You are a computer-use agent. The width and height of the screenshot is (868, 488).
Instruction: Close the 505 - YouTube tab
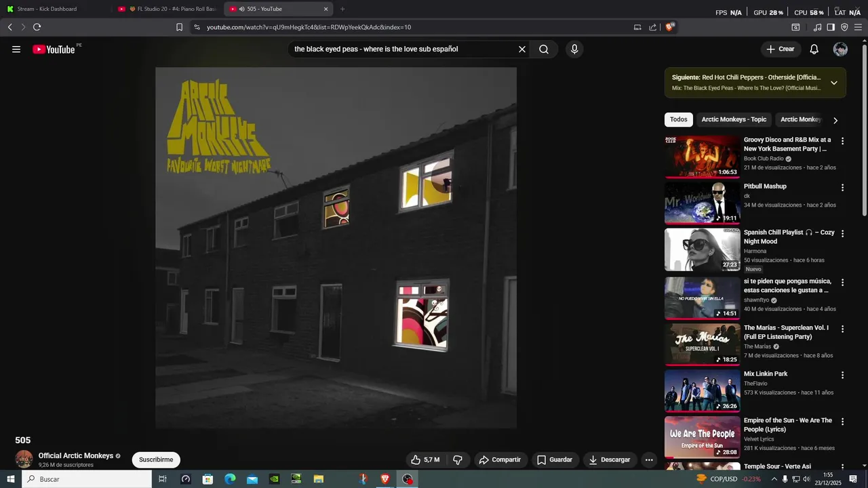(325, 9)
